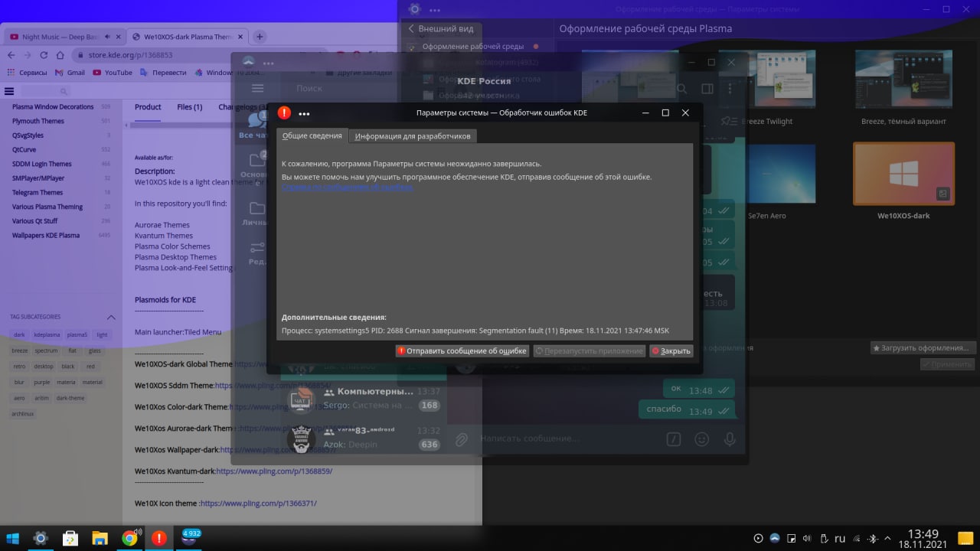980x551 pixels.
Task: Open the Files (1) tab on KDE store
Action: click(x=189, y=107)
